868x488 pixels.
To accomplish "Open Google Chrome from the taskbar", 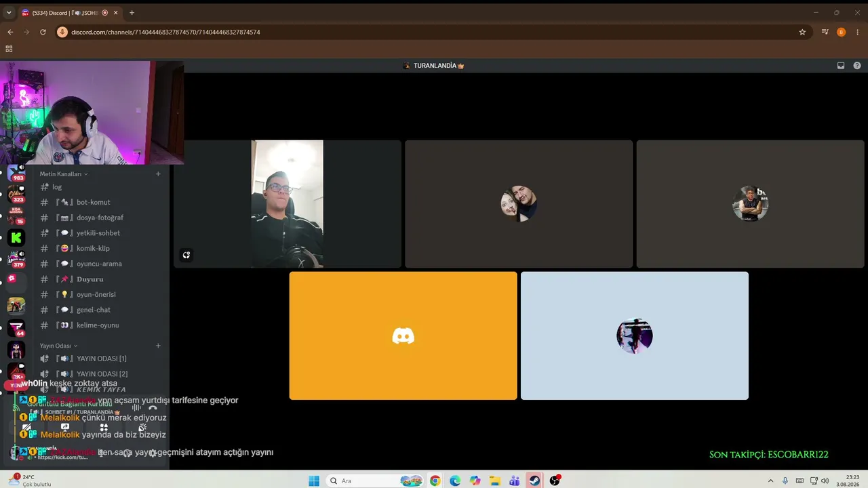I will pos(435,481).
